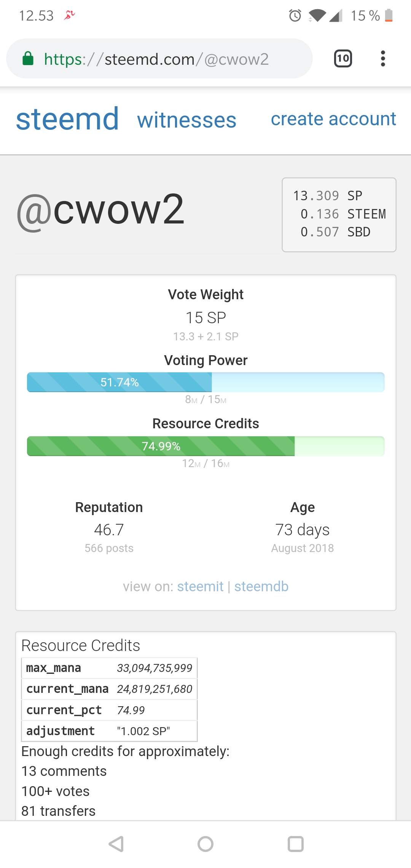Tap the @cwow2 account heading

[100, 210]
